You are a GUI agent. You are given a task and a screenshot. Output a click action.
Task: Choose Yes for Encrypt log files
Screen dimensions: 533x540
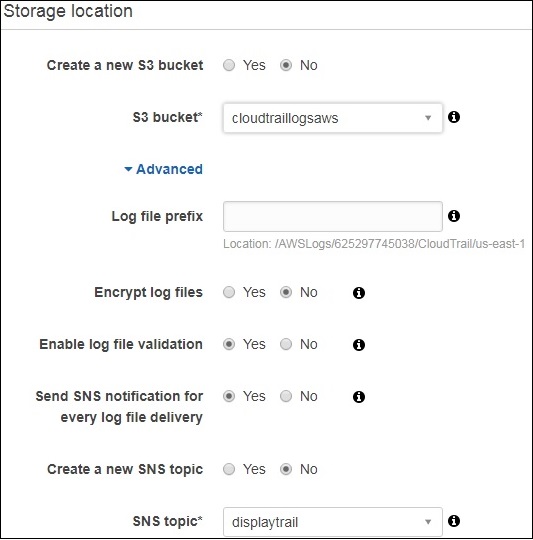point(229,292)
